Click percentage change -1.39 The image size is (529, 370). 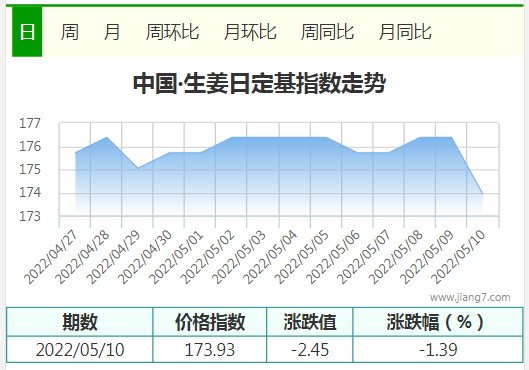[438, 350]
